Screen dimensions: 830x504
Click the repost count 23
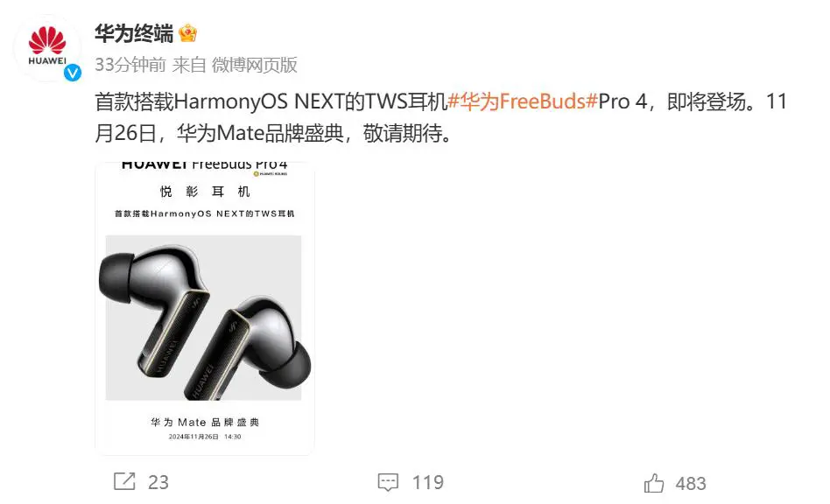pos(158,482)
